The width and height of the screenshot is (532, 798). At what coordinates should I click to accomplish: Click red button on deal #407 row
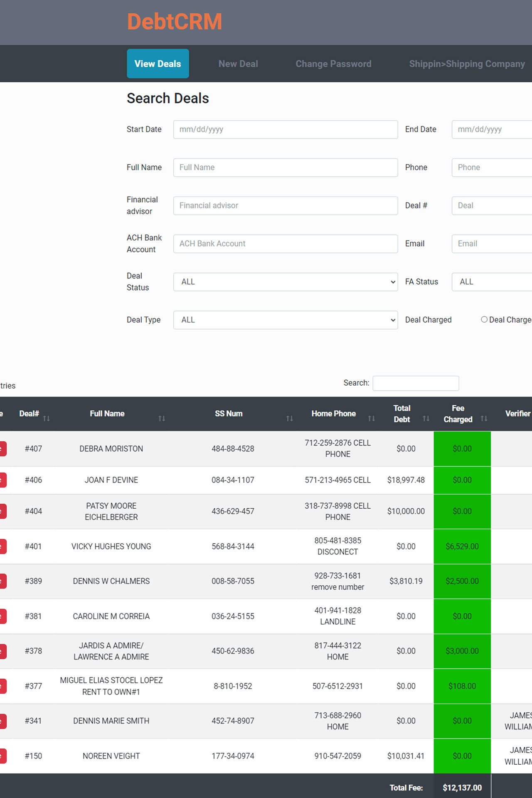point(2,448)
